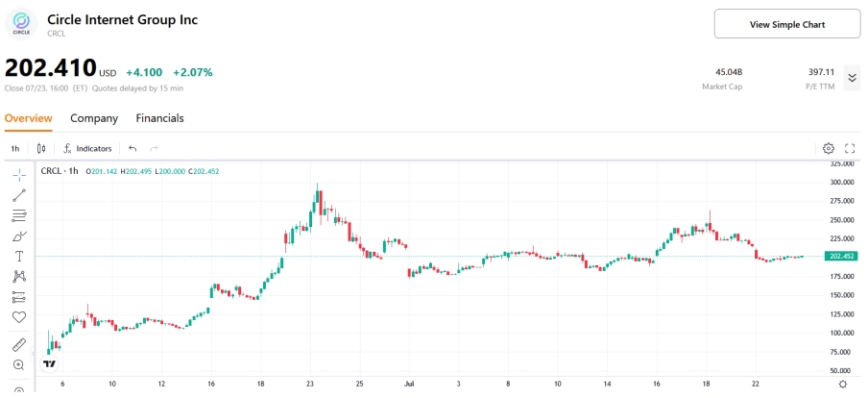Open the chart patterns tool
This screenshot has height=398, width=868.
(x=19, y=276)
